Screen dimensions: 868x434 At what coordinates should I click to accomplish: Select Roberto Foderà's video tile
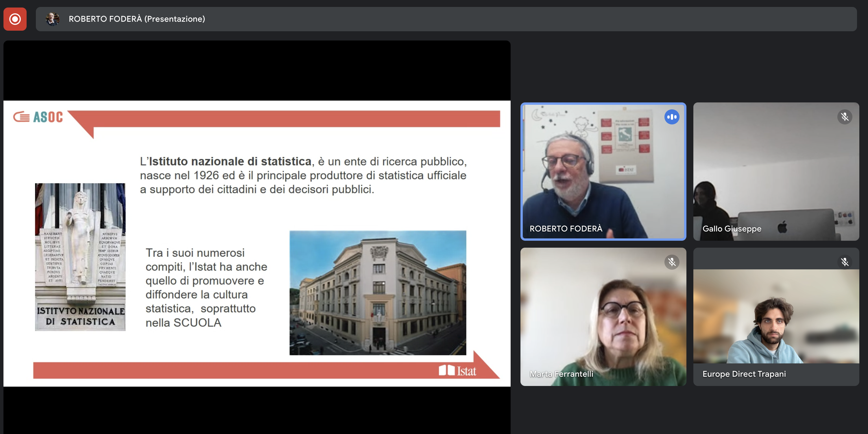tap(603, 171)
